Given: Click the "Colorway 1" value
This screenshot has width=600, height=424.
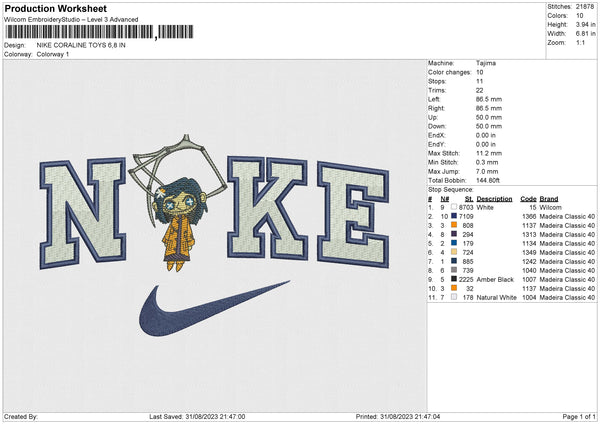Looking at the screenshot, I should [x=53, y=54].
